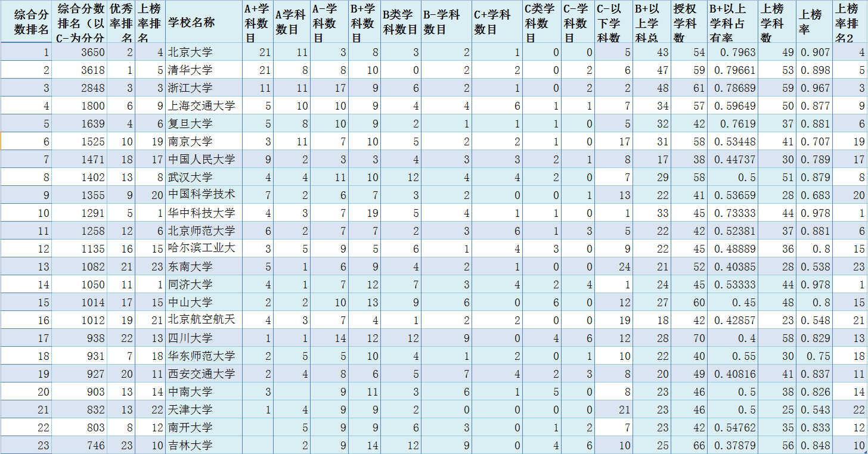868x454 pixels.
Task: Click the A+学科数目 header cell
Action: [258, 21]
